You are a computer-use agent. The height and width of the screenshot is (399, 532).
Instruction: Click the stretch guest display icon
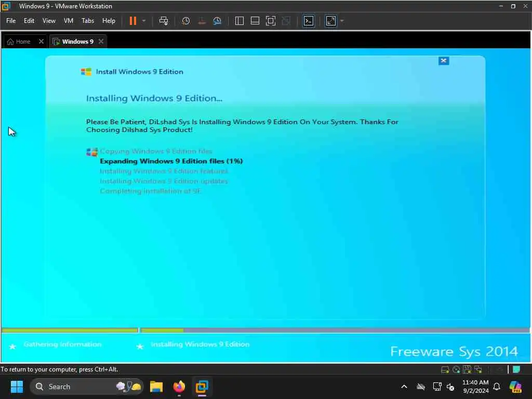331,21
